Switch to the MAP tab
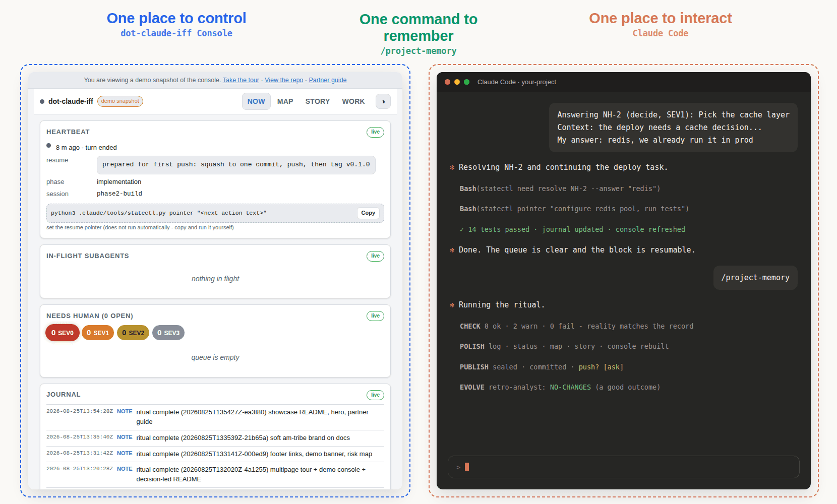 point(285,101)
